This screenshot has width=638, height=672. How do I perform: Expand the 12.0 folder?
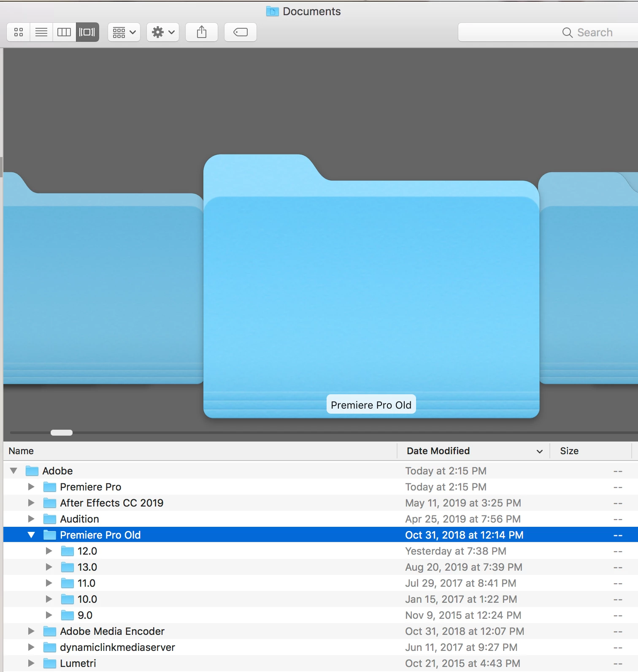[x=49, y=551]
